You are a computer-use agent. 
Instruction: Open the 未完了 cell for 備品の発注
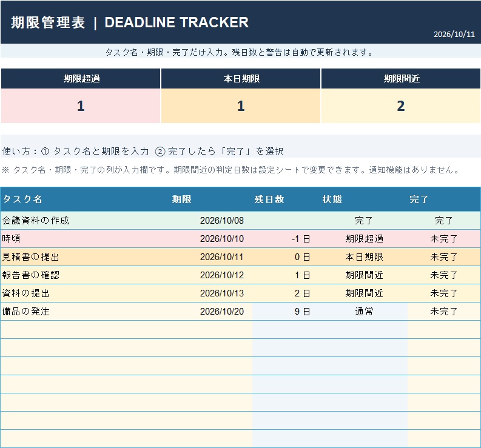(444, 312)
